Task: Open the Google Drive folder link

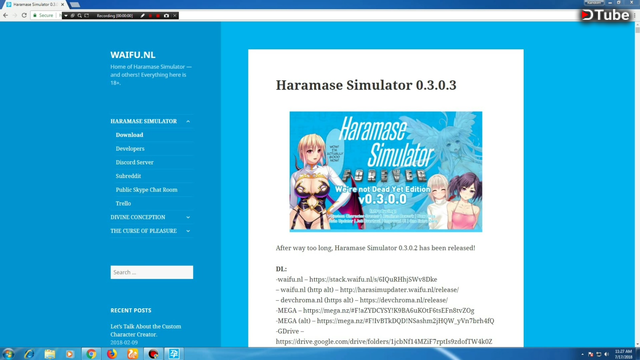Action: pyautogui.click(x=384, y=342)
